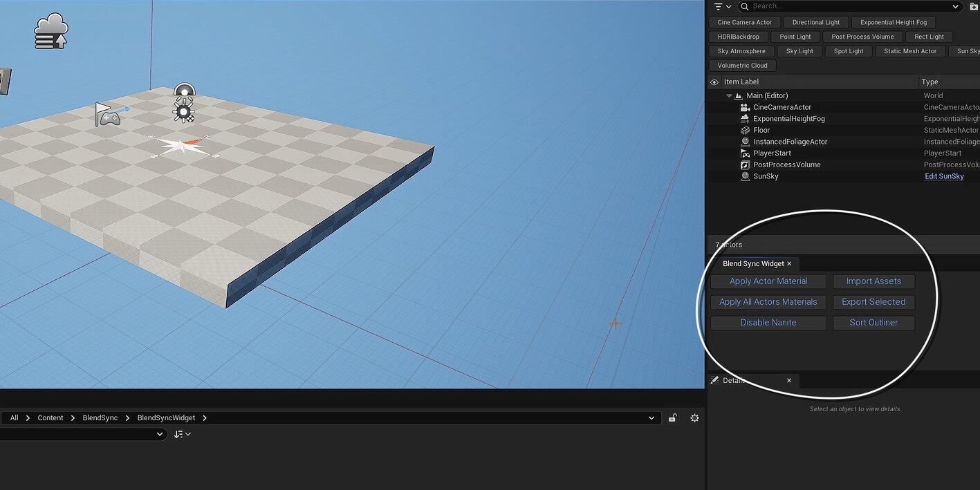The height and width of the screenshot is (490, 980).
Task: Click the PostProcessVolume actor icon
Action: [745, 165]
